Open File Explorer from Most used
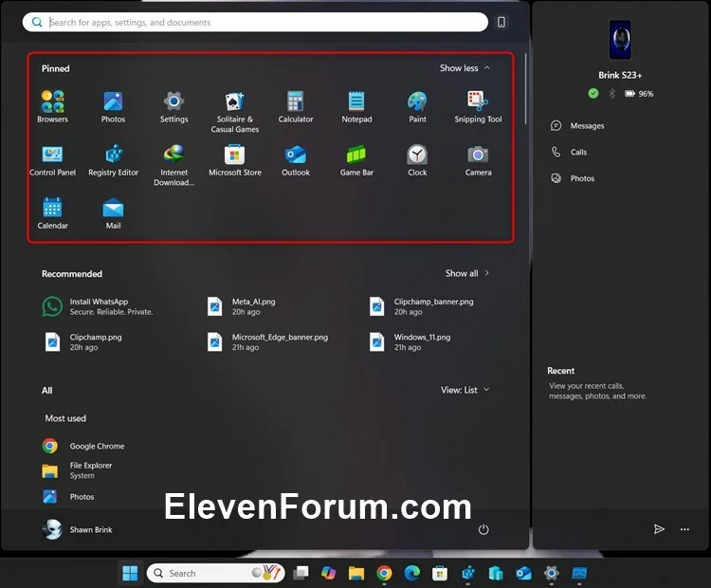Image resolution: width=711 pixels, height=588 pixels. click(77, 470)
